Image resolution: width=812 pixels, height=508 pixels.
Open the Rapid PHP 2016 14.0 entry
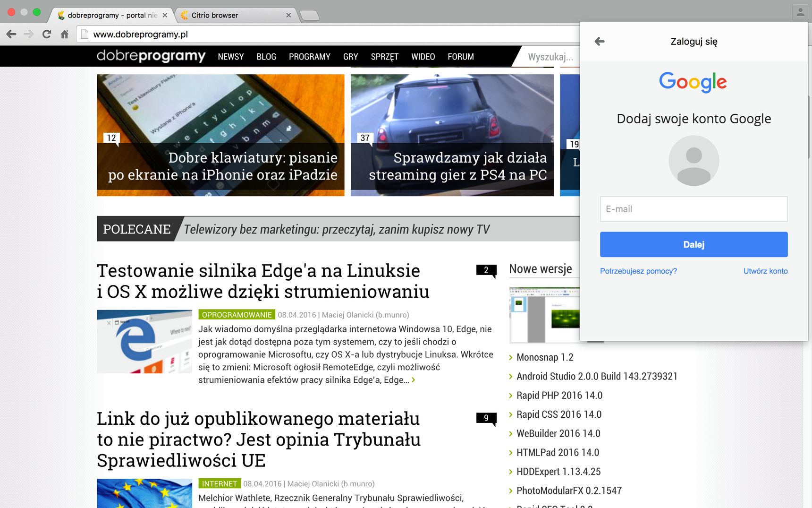pyautogui.click(x=559, y=395)
